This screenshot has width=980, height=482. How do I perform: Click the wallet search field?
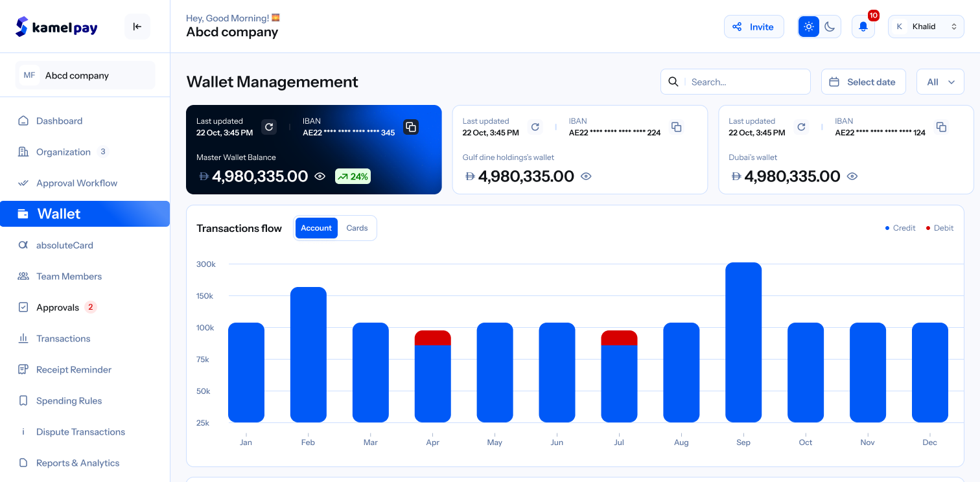point(745,82)
